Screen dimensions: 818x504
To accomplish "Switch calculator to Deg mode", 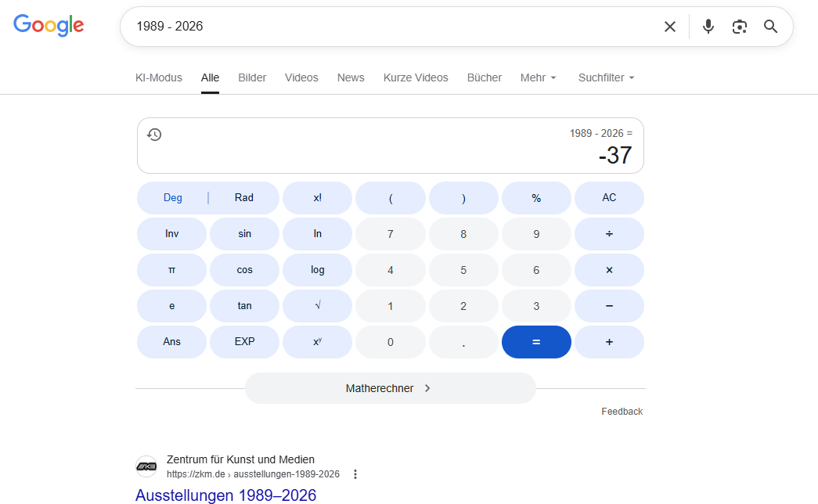I will 173,198.
